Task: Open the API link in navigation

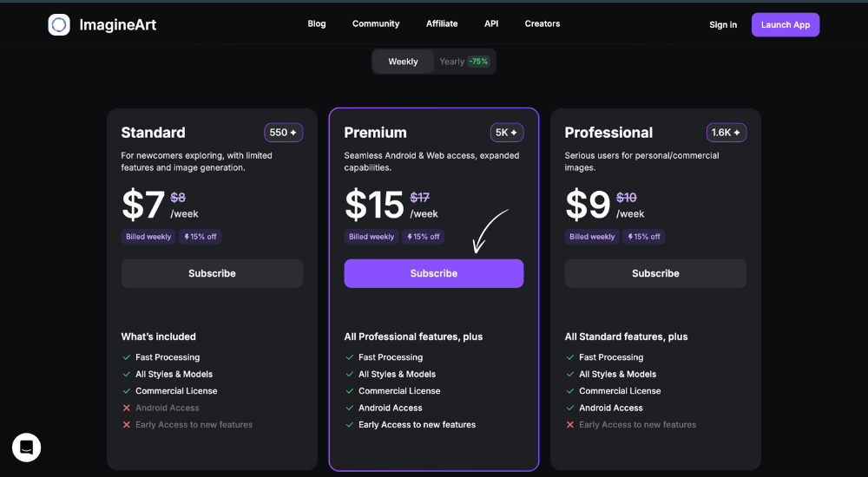Action: click(491, 23)
